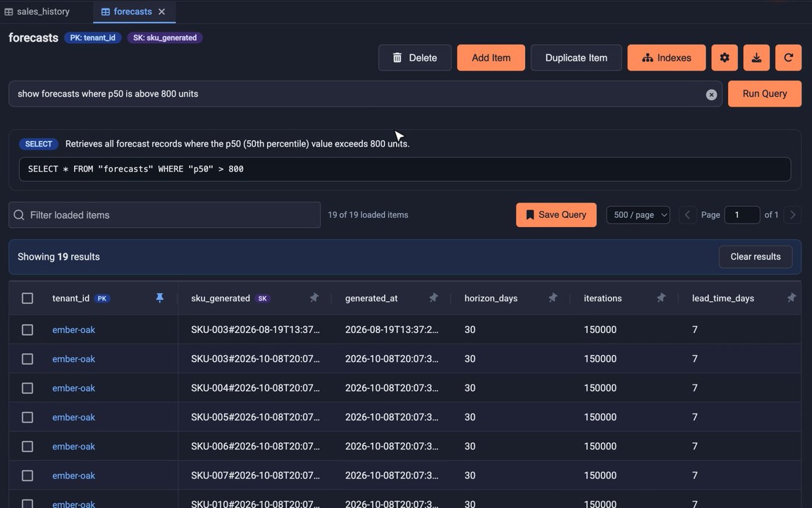Image resolution: width=812 pixels, height=508 pixels.
Task: Open the 500 / page dropdown
Action: pyautogui.click(x=638, y=214)
